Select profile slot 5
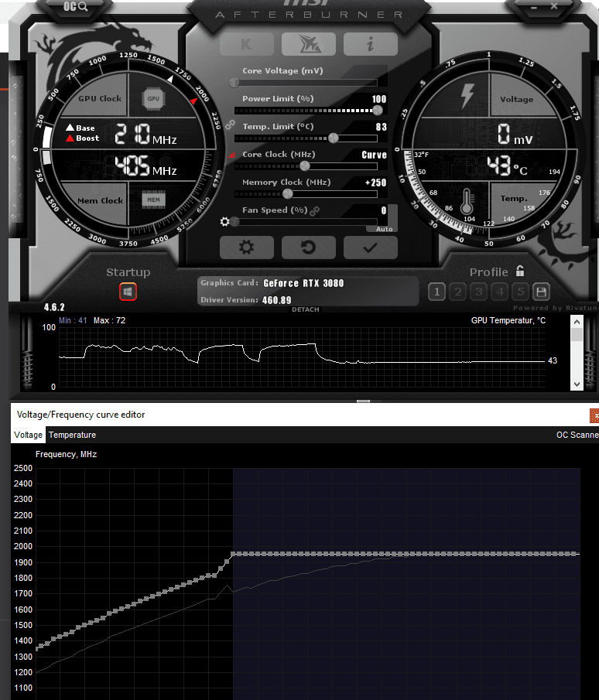This screenshot has height=700, width=599. 521,292
